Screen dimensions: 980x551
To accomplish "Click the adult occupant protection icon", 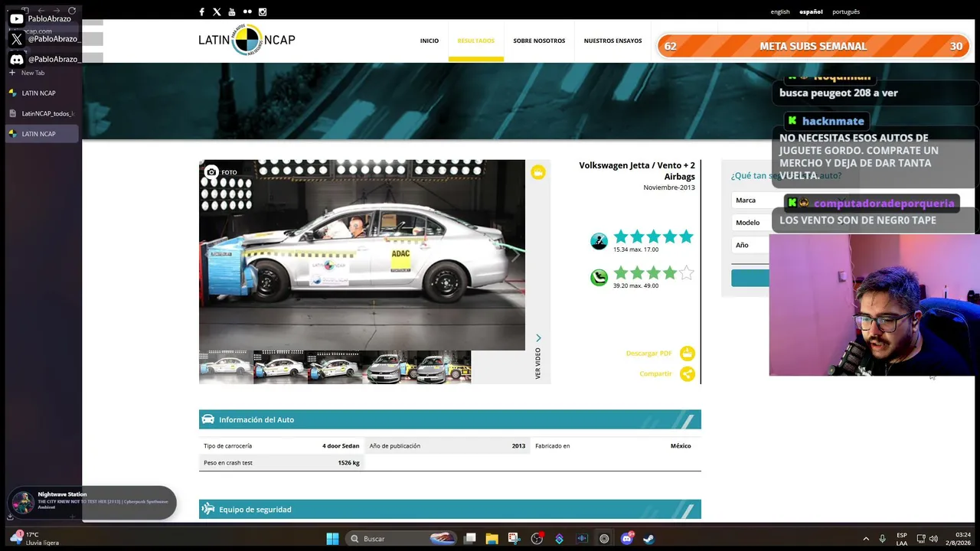I will tap(599, 241).
